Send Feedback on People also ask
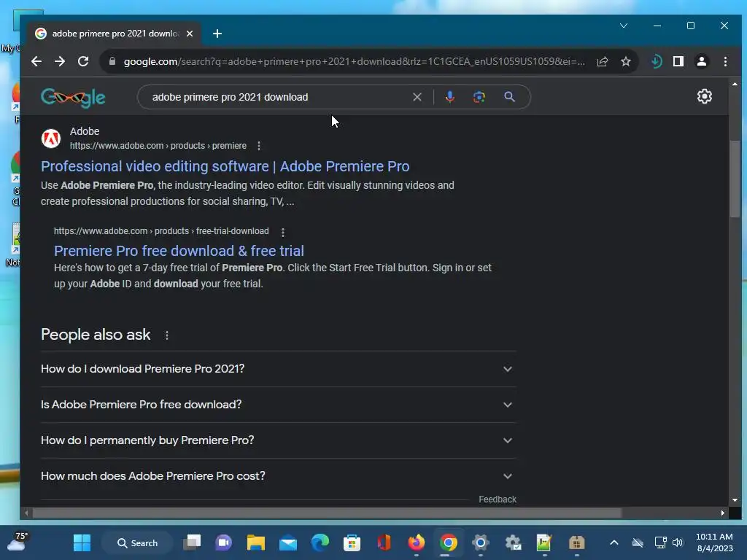Image resolution: width=747 pixels, height=560 pixels. coord(498,499)
